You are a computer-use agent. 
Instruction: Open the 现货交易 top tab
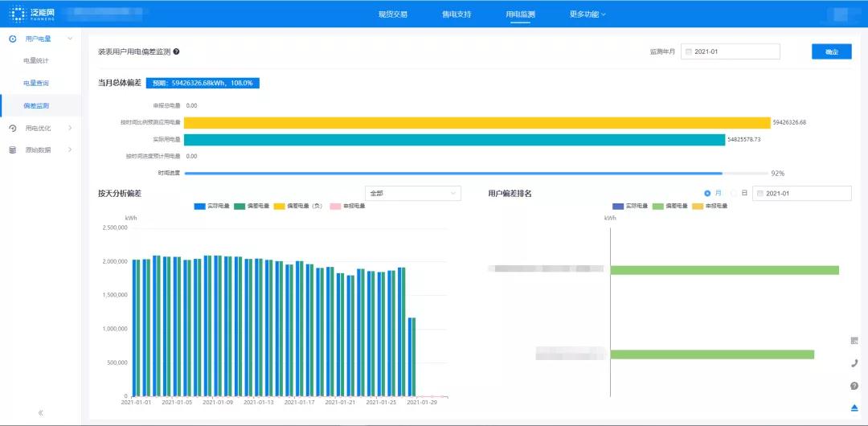[392, 14]
